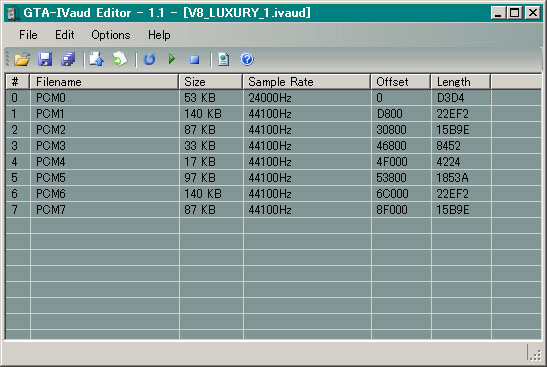547x367 pixels.
Task: Click the export file icon with green arrow
Action: tap(120, 59)
